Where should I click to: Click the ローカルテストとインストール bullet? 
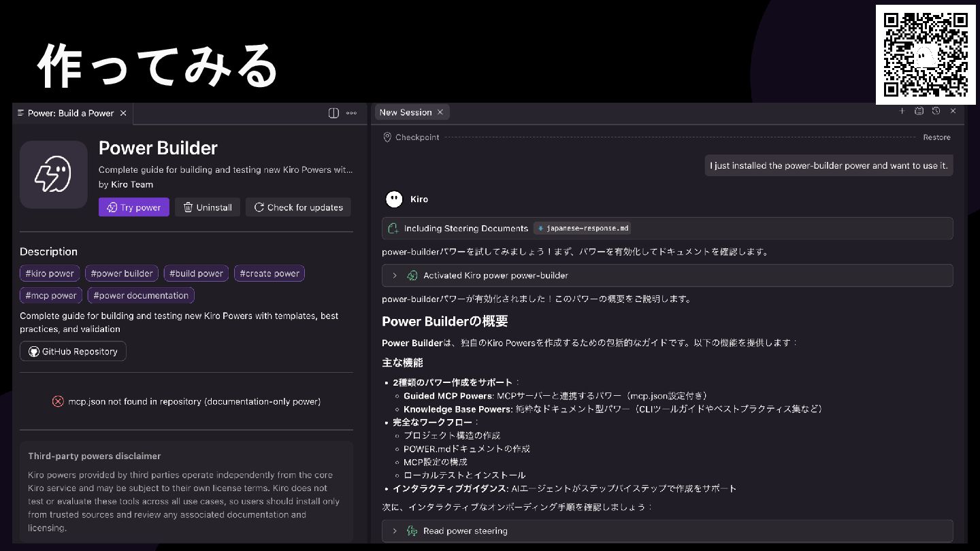tap(464, 475)
